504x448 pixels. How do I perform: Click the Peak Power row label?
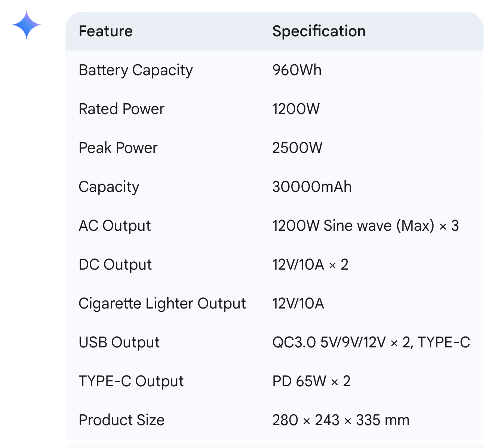click(x=118, y=148)
